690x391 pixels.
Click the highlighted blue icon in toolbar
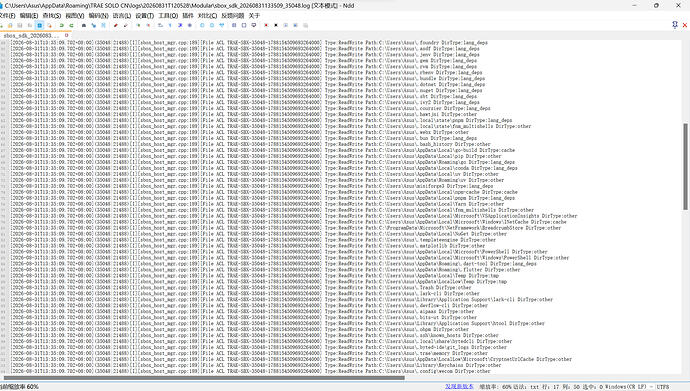tap(40, 26)
